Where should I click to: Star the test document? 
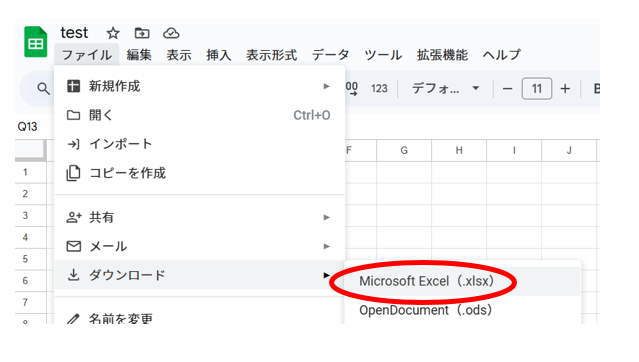coord(113,33)
